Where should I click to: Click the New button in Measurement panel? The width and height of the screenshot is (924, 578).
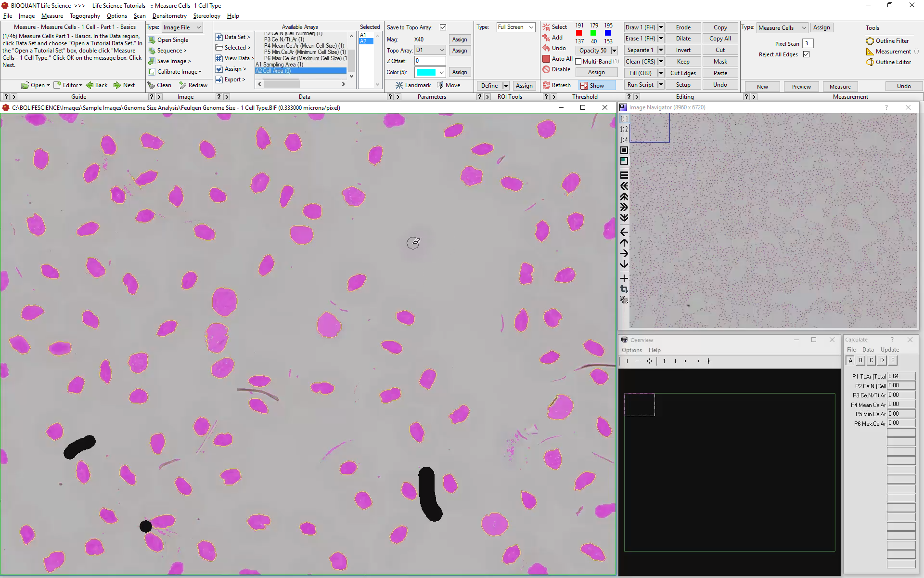[763, 86]
